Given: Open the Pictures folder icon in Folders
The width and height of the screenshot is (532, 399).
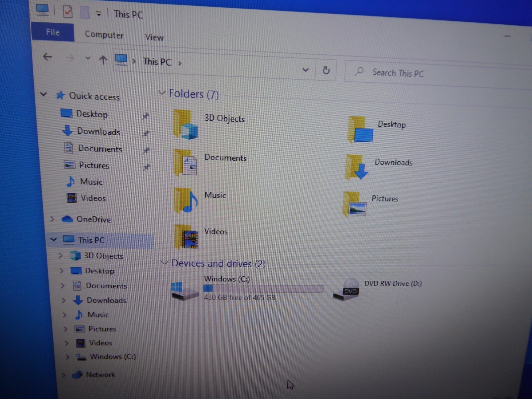Looking at the screenshot, I should click(x=354, y=203).
